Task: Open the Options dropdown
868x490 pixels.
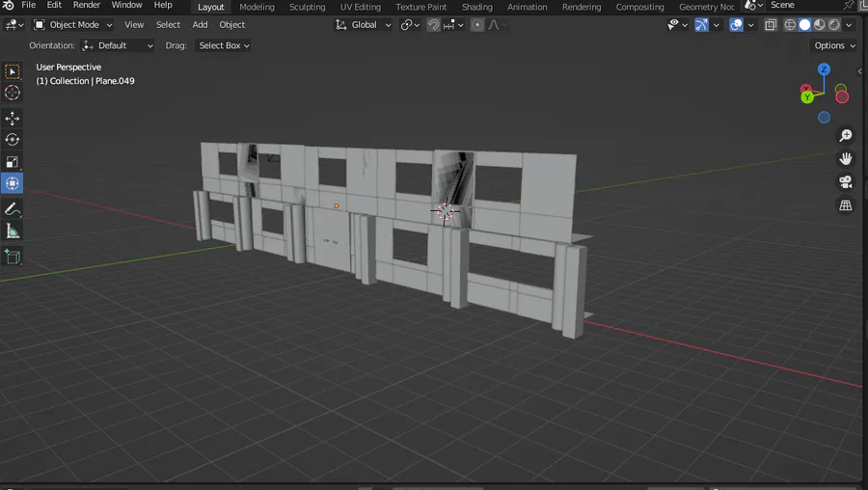Action: coord(835,46)
